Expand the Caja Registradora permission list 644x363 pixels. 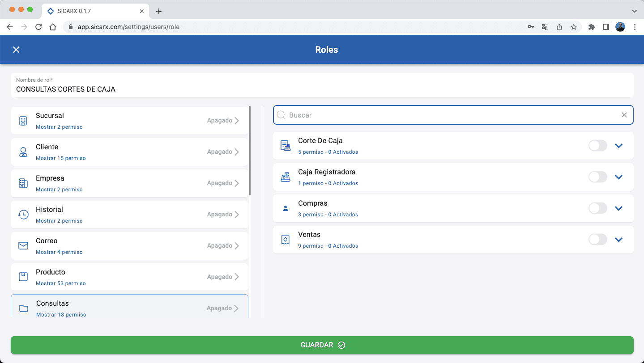(618, 177)
